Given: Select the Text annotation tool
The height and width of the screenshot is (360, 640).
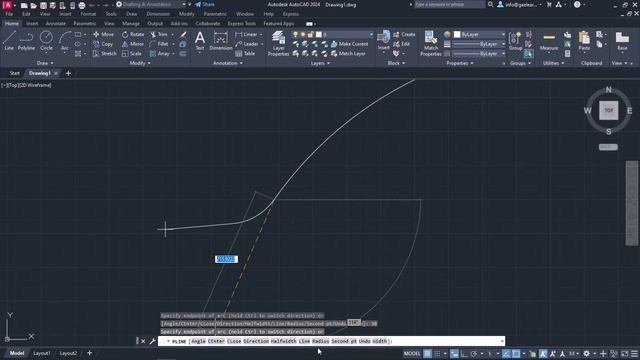Looking at the screenshot, I should 200,41.
